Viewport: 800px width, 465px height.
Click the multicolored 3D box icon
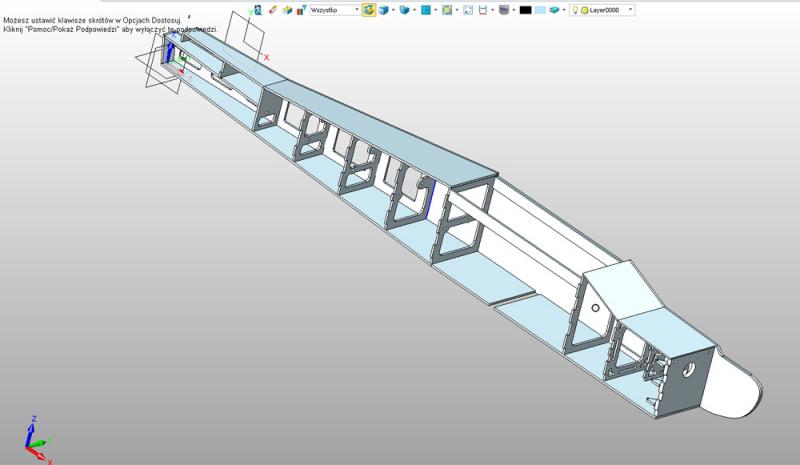tap(286, 9)
